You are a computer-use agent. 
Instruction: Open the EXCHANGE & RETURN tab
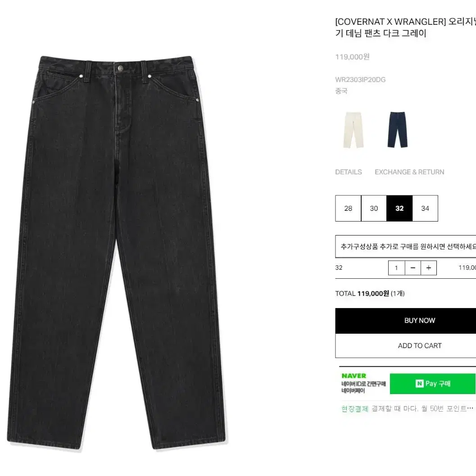(409, 172)
